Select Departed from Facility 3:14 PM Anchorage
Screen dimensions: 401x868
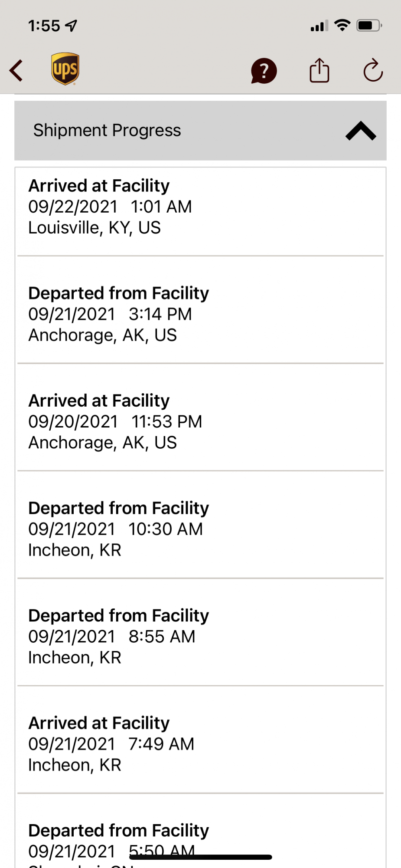click(200, 310)
